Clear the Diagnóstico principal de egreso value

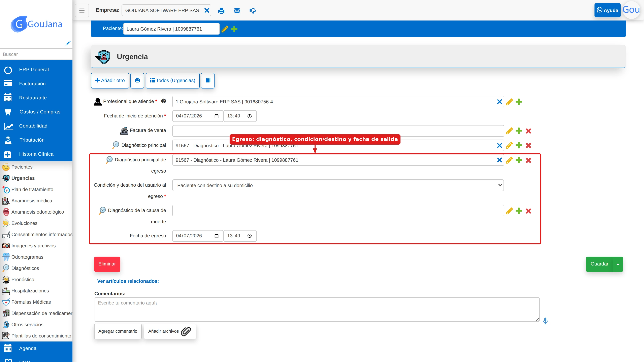pos(499,160)
